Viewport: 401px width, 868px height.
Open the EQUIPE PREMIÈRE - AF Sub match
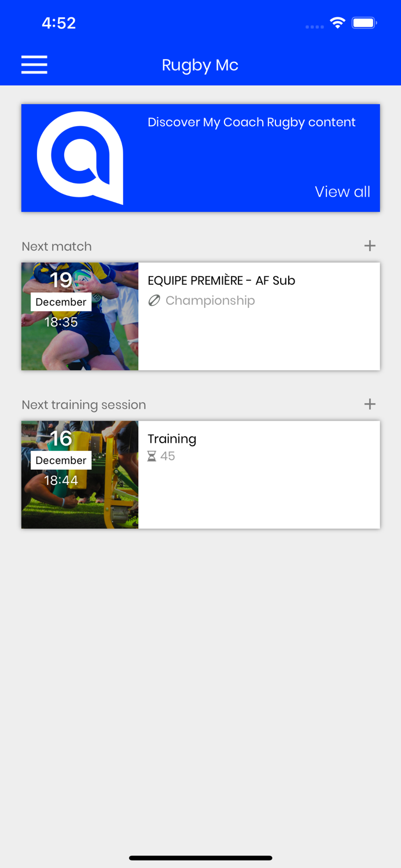click(201, 317)
